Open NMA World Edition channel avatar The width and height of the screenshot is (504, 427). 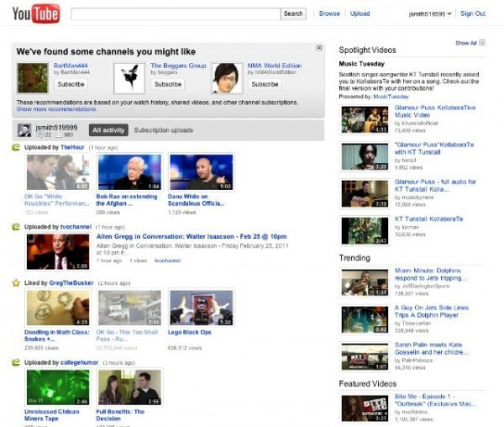click(227, 78)
